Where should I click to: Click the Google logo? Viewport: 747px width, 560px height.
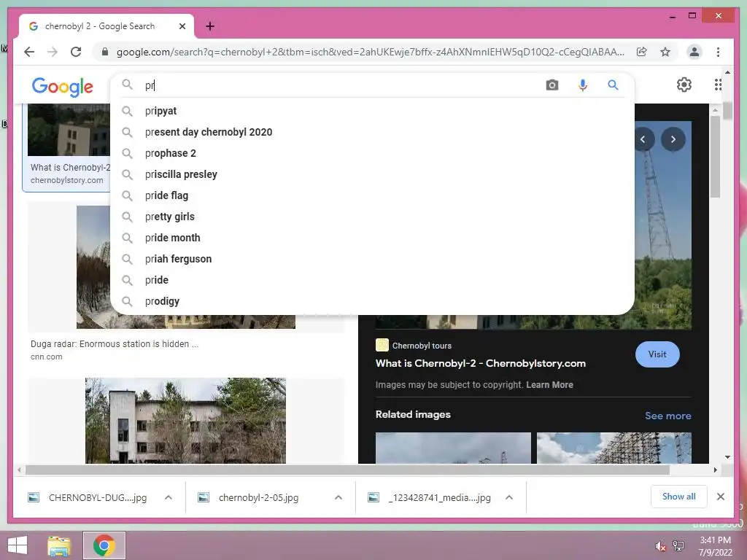click(63, 87)
